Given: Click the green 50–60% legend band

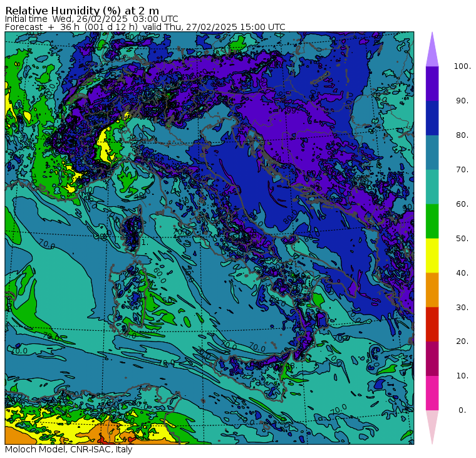Looking at the screenshot, I should point(432,221).
